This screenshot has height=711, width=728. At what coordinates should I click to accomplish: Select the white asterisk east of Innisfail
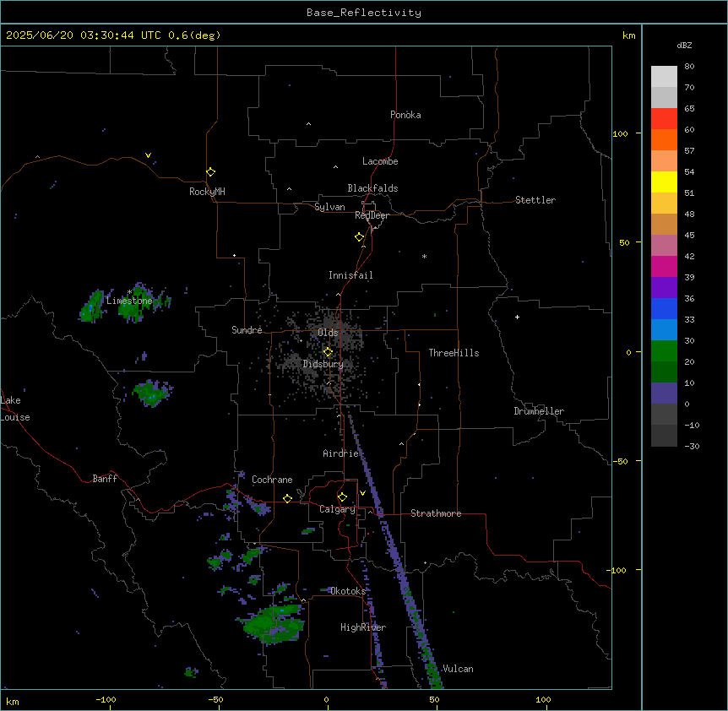coord(424,256)
